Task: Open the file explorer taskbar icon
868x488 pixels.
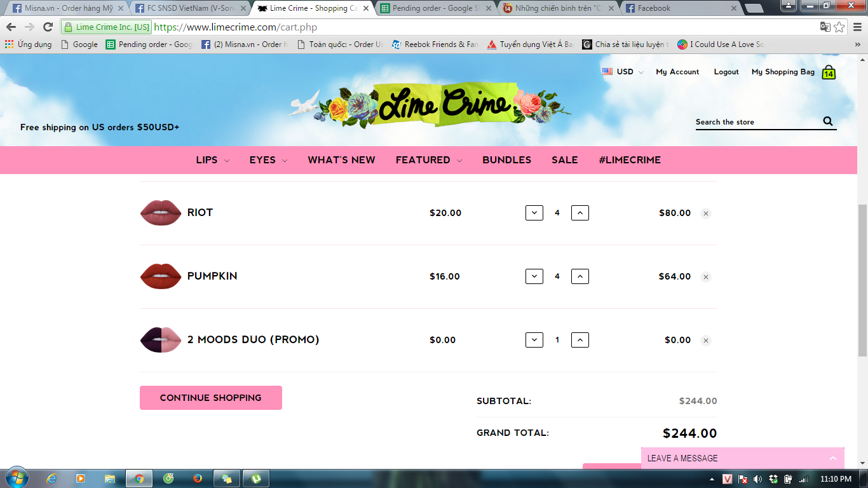Action: coord(110,478)
